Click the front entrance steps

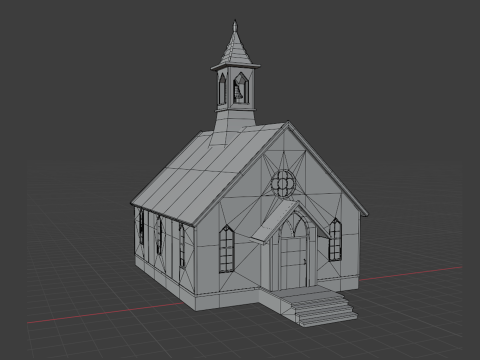coord(322,309)
